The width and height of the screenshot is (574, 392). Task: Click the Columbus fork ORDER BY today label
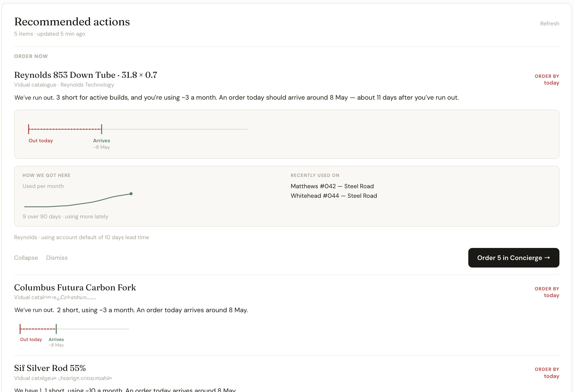(547, 292)
